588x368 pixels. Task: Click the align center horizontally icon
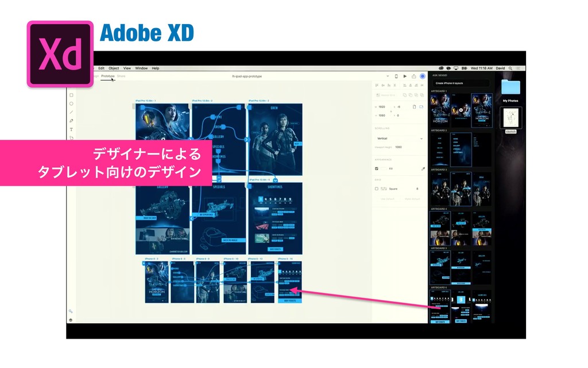(x=411, y=86)
